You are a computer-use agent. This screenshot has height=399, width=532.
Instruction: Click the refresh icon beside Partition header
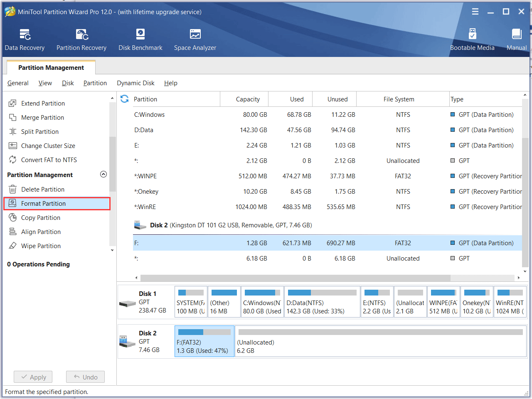[124, 99]
